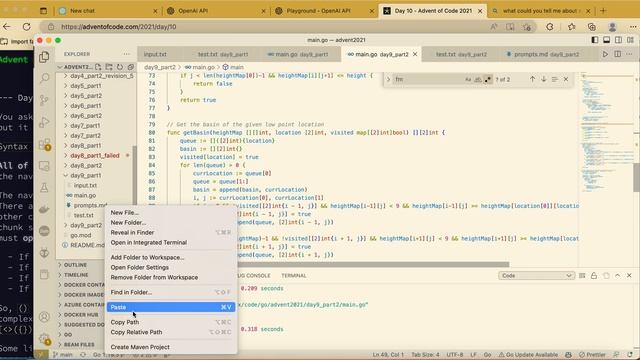
Task: Toggle bottom panel visibility
Action: coord(607,40)
